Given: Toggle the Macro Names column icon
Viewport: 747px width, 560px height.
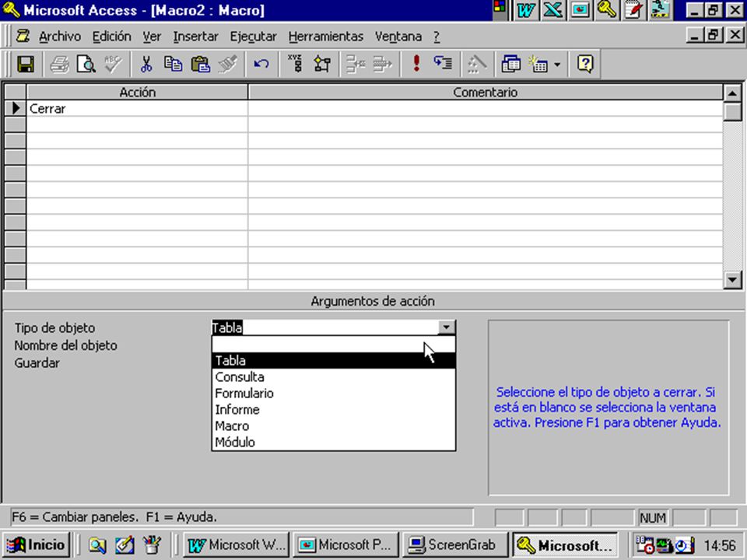Looking at the screenshot, I should (296, 64).
